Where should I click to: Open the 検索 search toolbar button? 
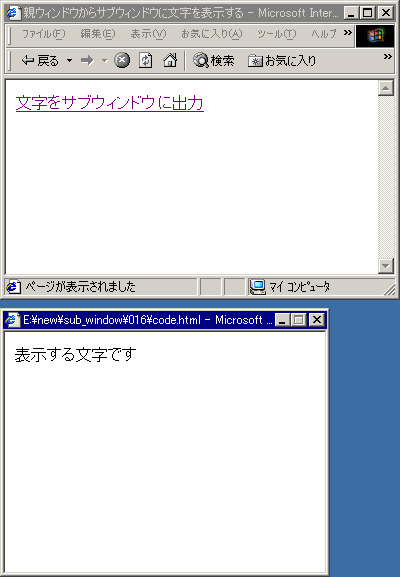[x=213, y=60]
